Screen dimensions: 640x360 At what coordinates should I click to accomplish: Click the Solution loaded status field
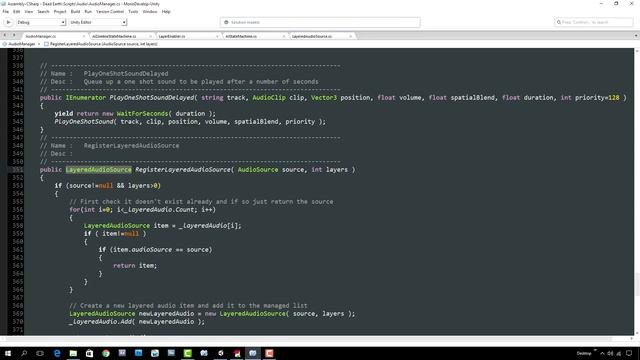320,22
